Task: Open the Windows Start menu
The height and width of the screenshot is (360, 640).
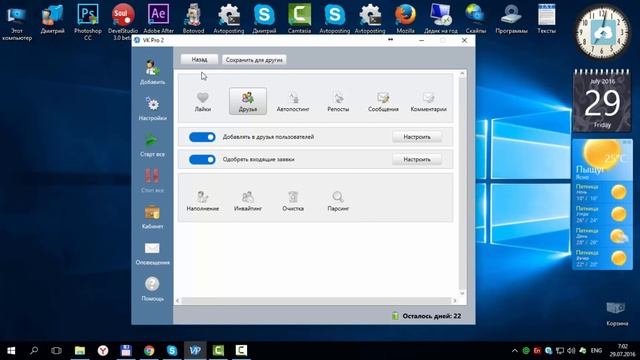Action: [11, 351]
